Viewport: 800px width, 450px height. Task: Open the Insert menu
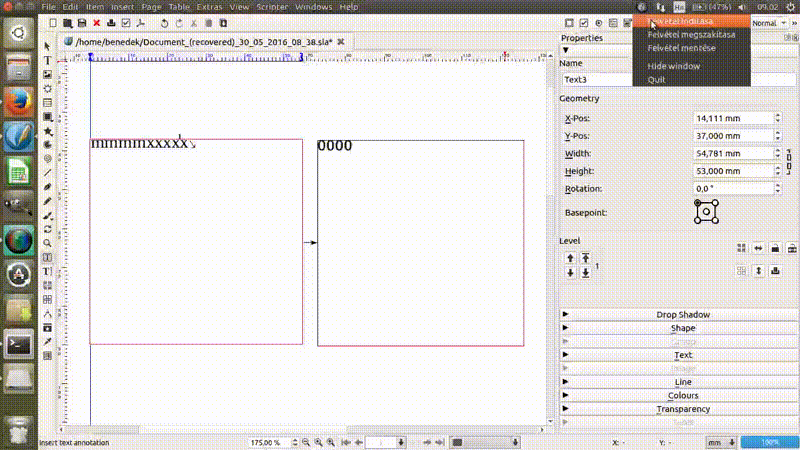(122, 7)
